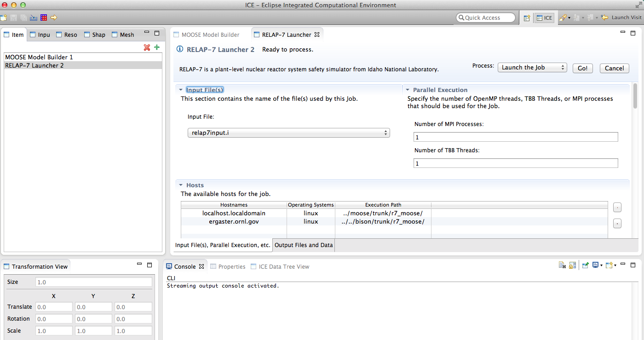The height and width of the screenshot is (340, 644).
Task: Click the Rotation Y field
Action: click(x=93, y=319)
